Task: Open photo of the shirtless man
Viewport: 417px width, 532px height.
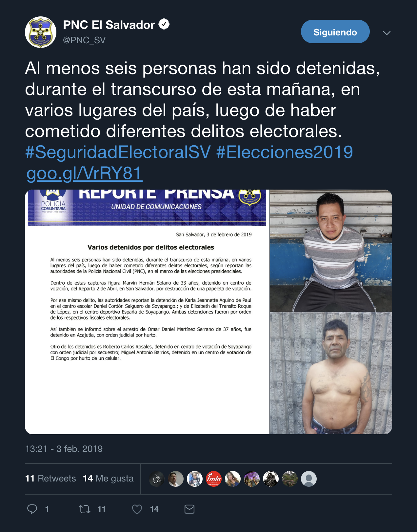Action: 331,373
